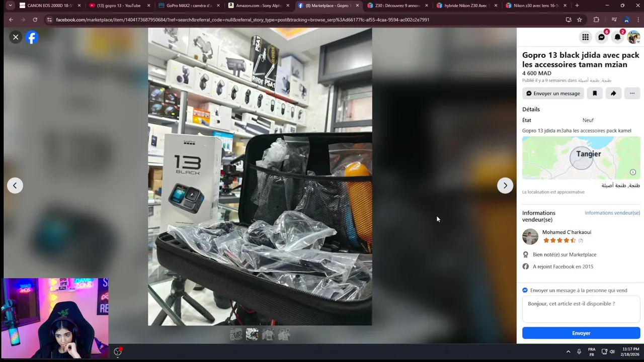Save listing with bookmark icon
Viewport: 644px width, 362px height.
tap(595, 94)
